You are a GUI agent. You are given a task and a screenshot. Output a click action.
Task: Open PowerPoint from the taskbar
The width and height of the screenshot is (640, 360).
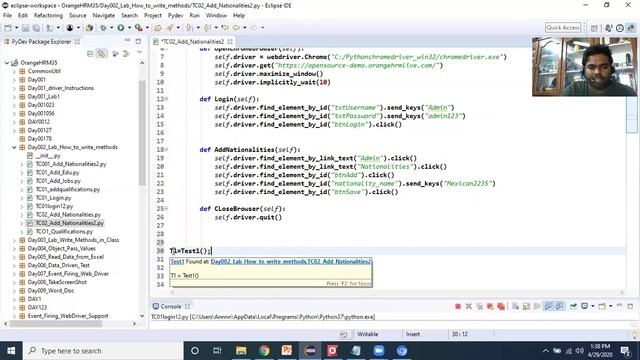click(x=287, y=351)
